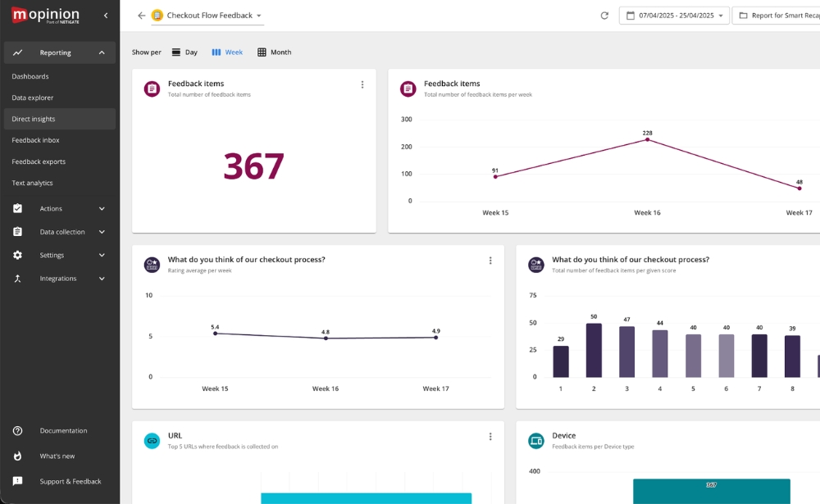This screenshot has height=504, width=820.
Task: Click the Week 16 data point on Feedback items chart
Action: pyautogui.click(x=647, y=139)
